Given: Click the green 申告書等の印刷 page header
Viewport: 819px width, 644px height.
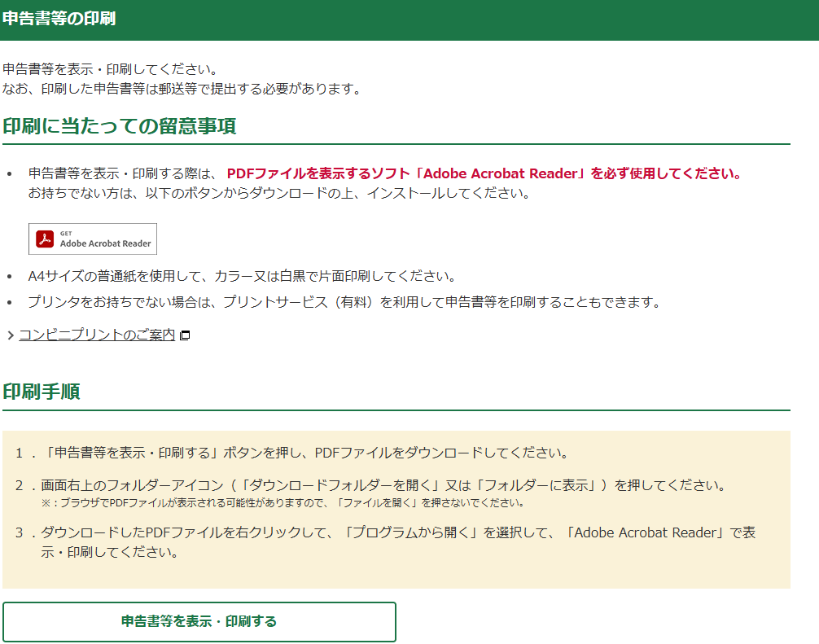Looking at the screenshot, I should pos(59,19).
